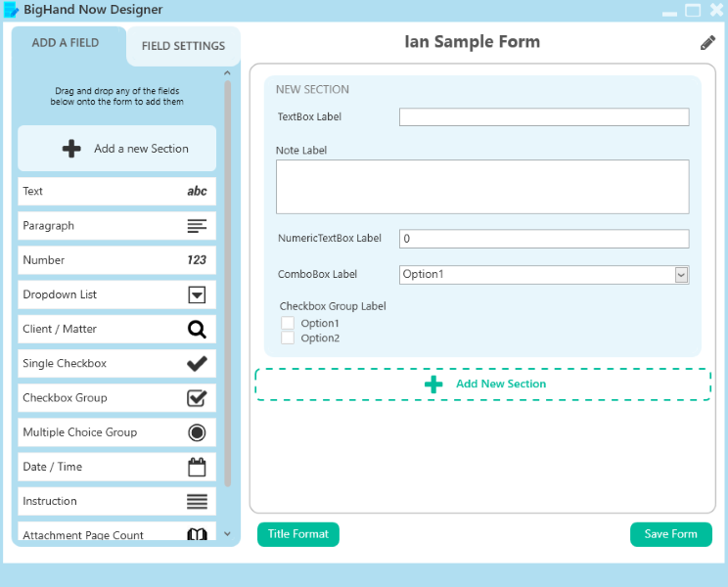Viewport: 728px width, 587px height.
Task: Click the Ian Sample Form title
Action: tap(473, 42)
